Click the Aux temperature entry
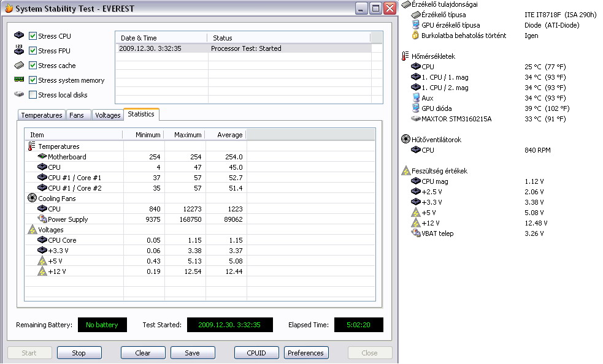 [x=428, y=98]
